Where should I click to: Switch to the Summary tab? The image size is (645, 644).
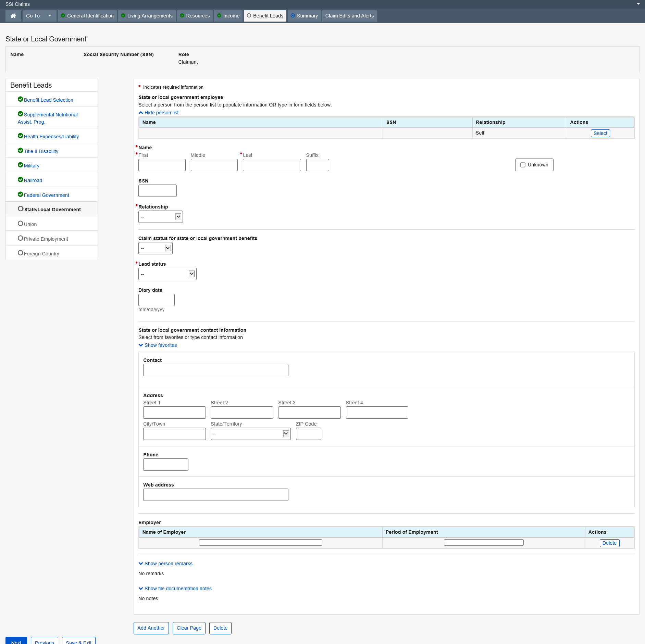pos(304,16)
